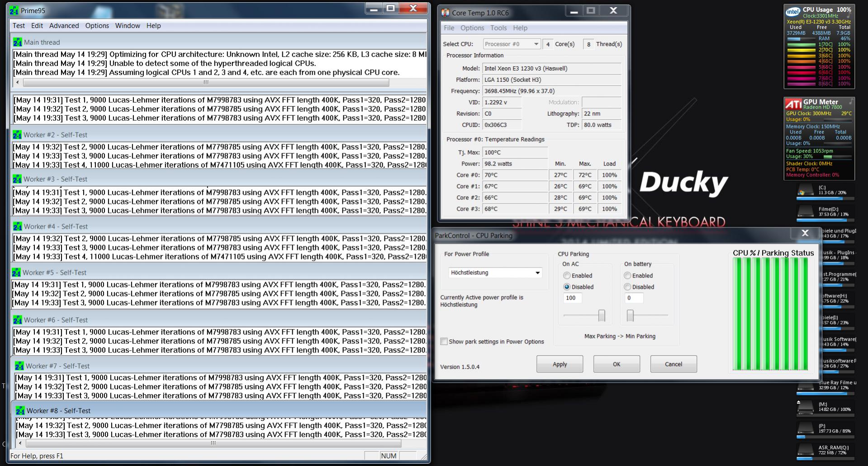This screenshot has height=466, width=868.
Task: Click the CPUID value 0x306C3
Action: (502, 125)
